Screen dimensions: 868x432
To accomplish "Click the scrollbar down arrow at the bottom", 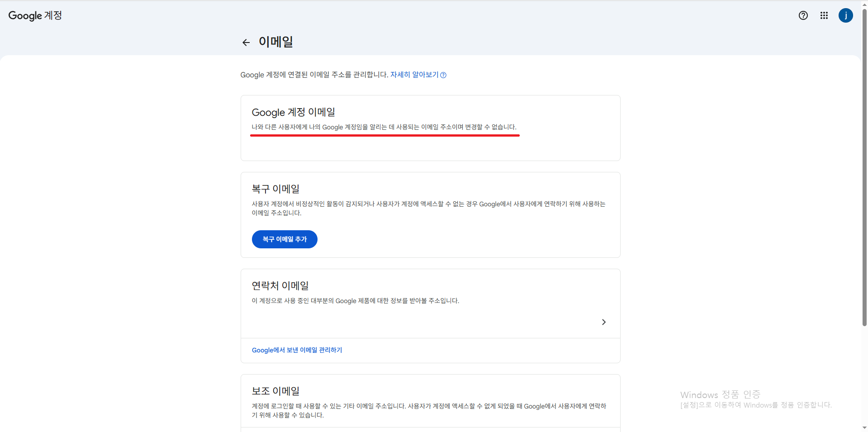I will click(864, 427).
